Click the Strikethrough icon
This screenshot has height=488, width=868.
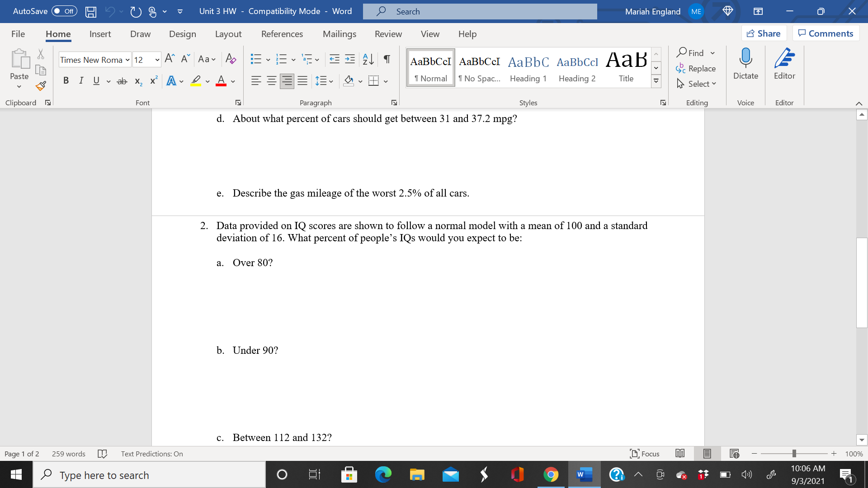click(122, 80)
